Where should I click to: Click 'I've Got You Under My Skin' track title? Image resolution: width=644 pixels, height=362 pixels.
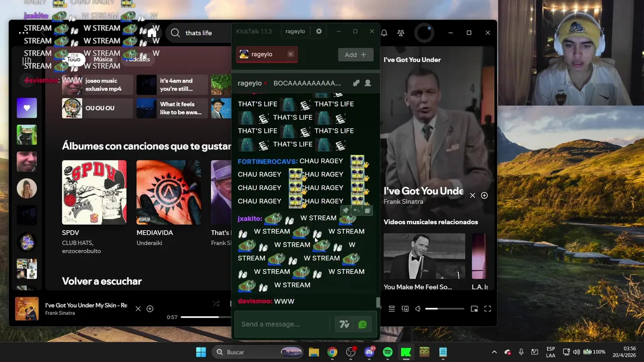pyautogui.click(x=86, y=306)
